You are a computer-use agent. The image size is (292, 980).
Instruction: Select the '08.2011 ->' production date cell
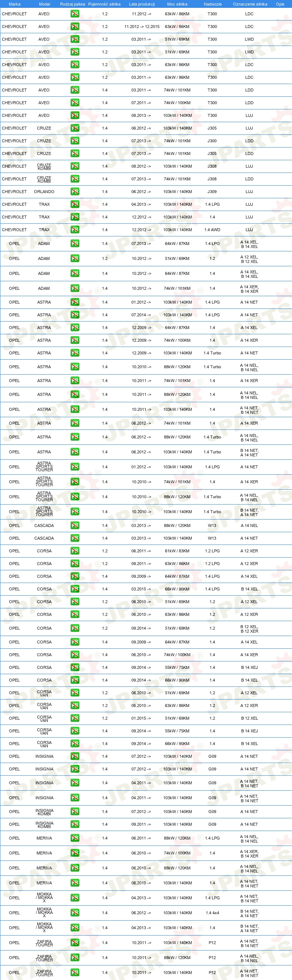[x=141, y=564]
